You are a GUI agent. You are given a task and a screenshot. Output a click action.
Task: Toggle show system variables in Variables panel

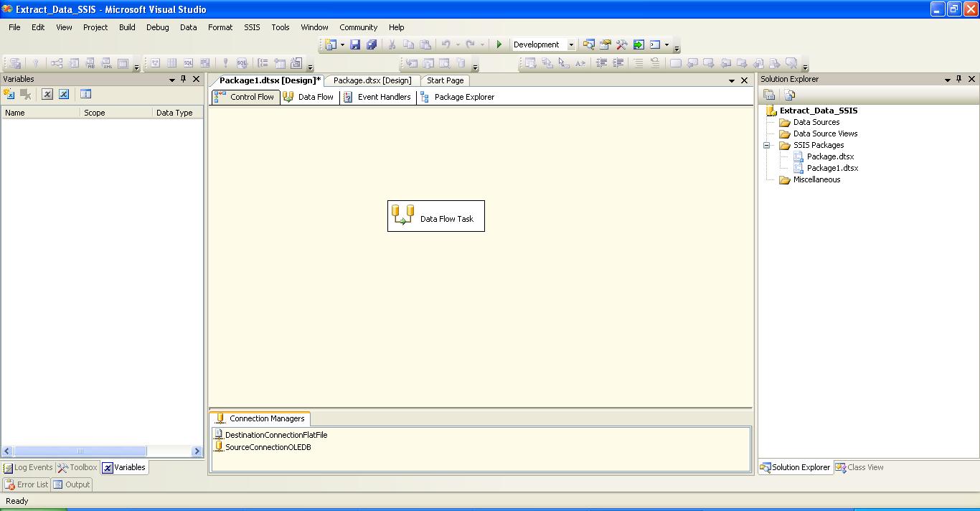point(47,94)
